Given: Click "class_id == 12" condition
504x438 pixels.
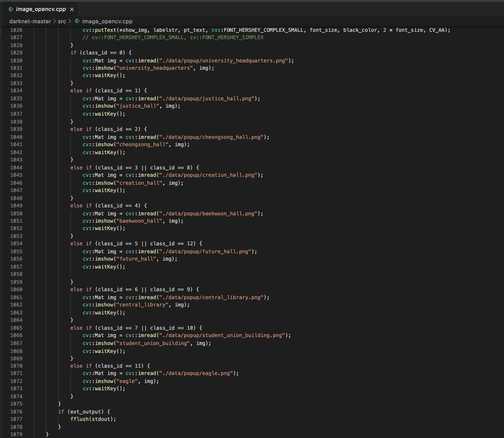Looking at the screenshot, I should point(172,243).
